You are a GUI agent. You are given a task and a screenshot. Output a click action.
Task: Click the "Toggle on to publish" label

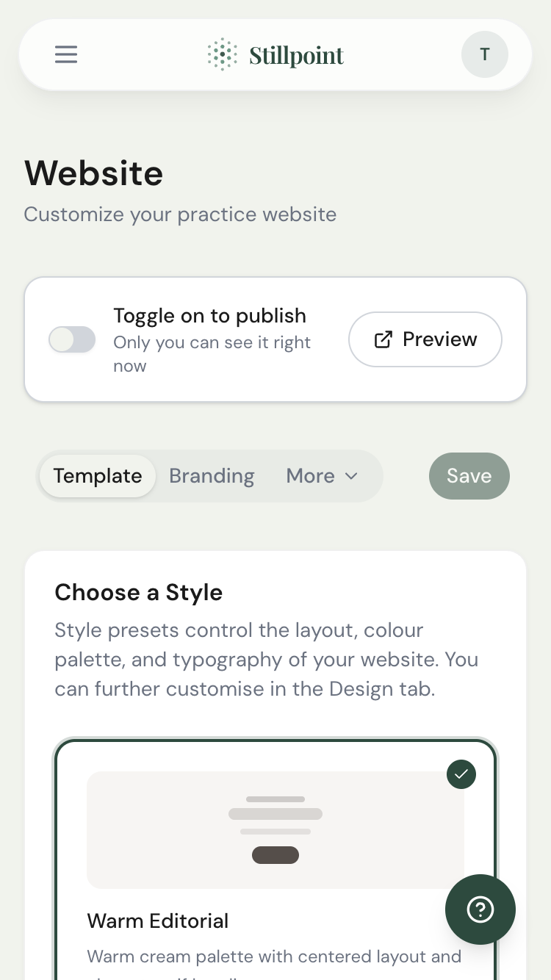(209, 316)
